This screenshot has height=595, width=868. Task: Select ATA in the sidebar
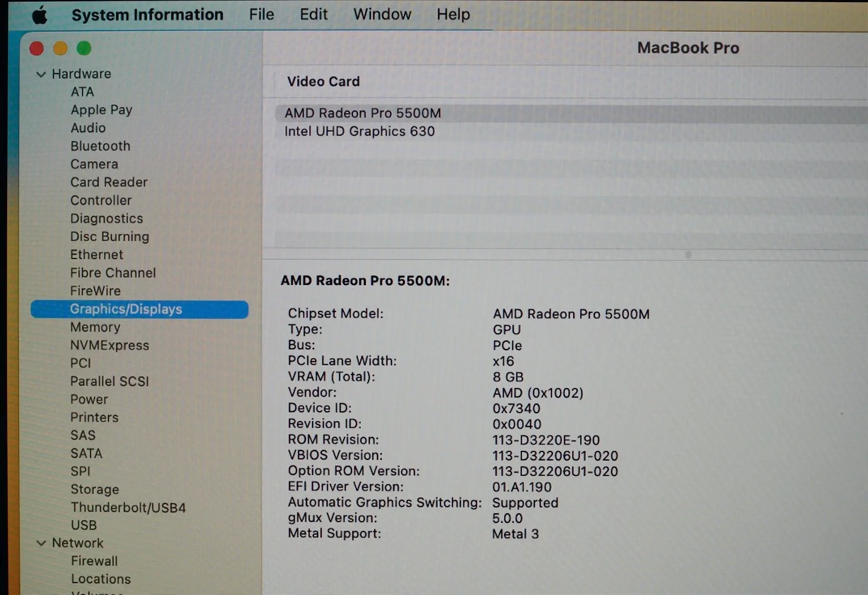click(82, 92)
